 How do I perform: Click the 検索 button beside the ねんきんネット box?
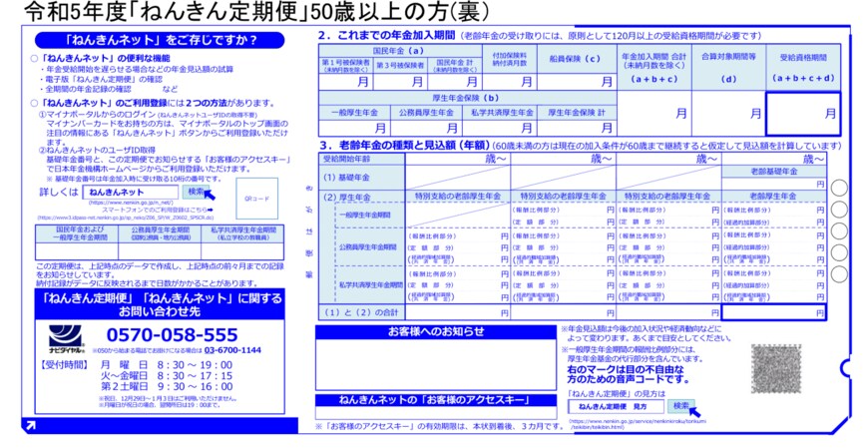click(196, 191)
